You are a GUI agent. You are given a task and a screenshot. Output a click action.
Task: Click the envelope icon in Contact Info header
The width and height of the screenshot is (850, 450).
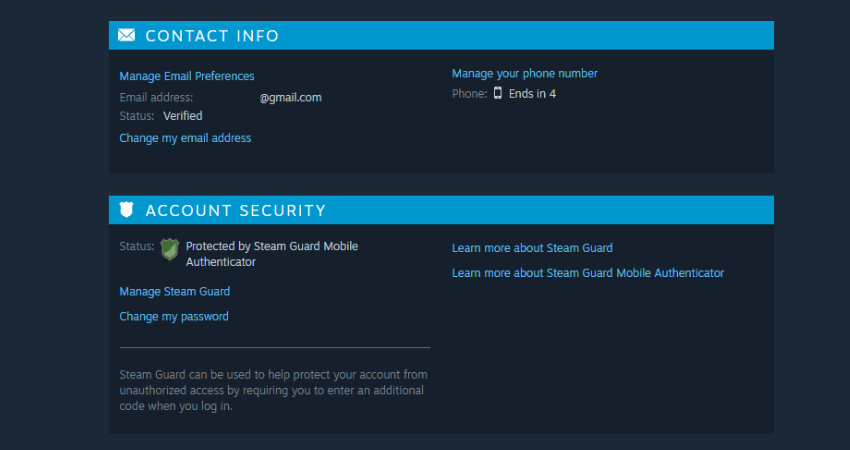pos(126,35)
